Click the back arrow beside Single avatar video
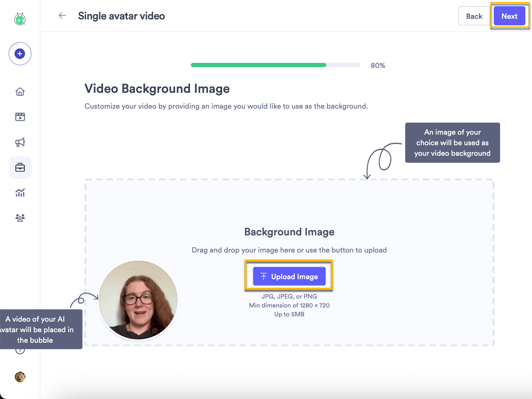Image resolution: width=532 pixels, height=399 pixels. tap(62, 15)
